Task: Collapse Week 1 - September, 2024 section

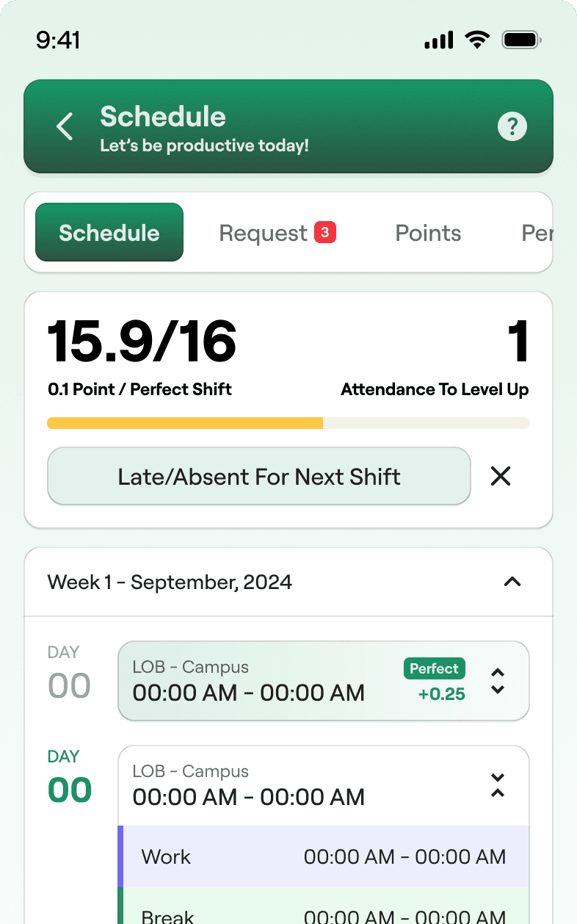Action: [512, 582]
